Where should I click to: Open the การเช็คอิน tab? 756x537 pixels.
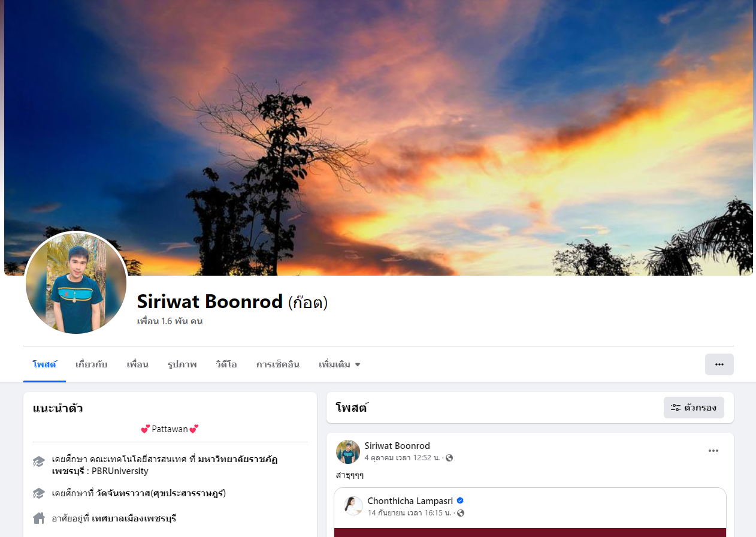(278, 364)
